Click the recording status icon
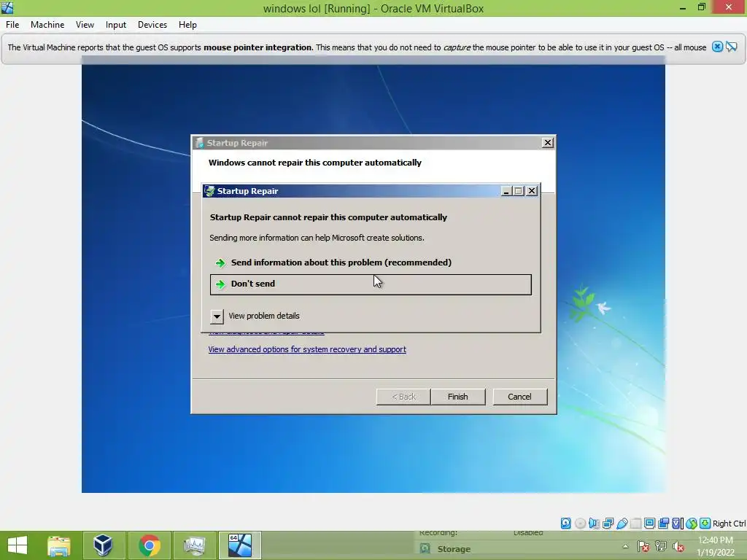Screen dimensions: 747x560 click(x=663, y=524)
